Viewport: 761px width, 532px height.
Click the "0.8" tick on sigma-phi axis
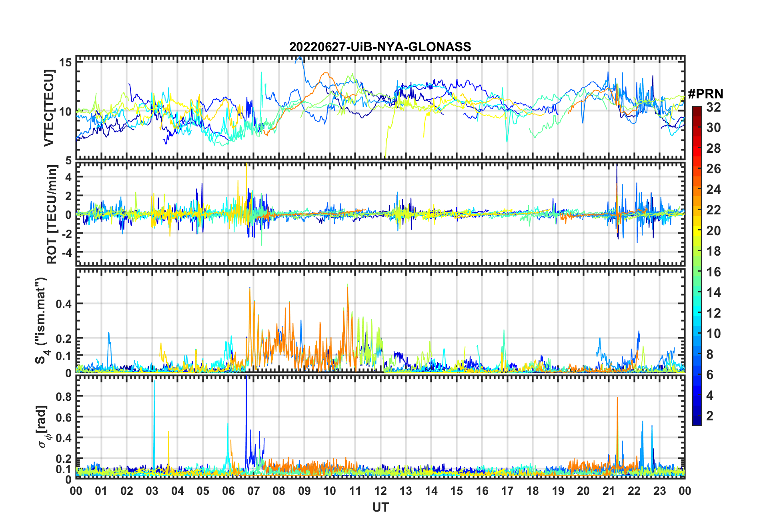[x=64, y=396]
